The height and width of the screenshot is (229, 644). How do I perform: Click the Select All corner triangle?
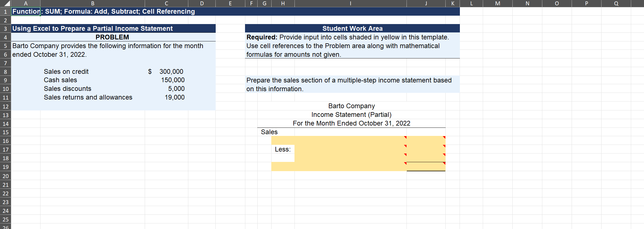(x=6, y=3)
